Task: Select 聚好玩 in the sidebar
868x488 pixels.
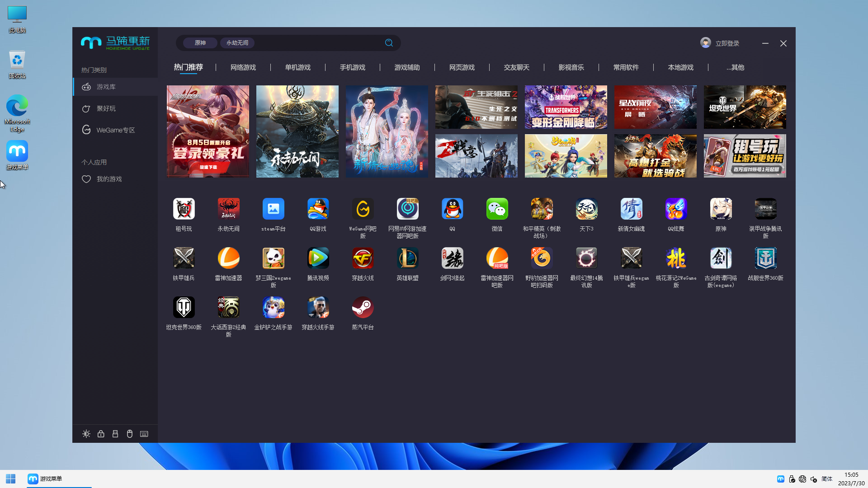Action: click(x=106, y=108)
